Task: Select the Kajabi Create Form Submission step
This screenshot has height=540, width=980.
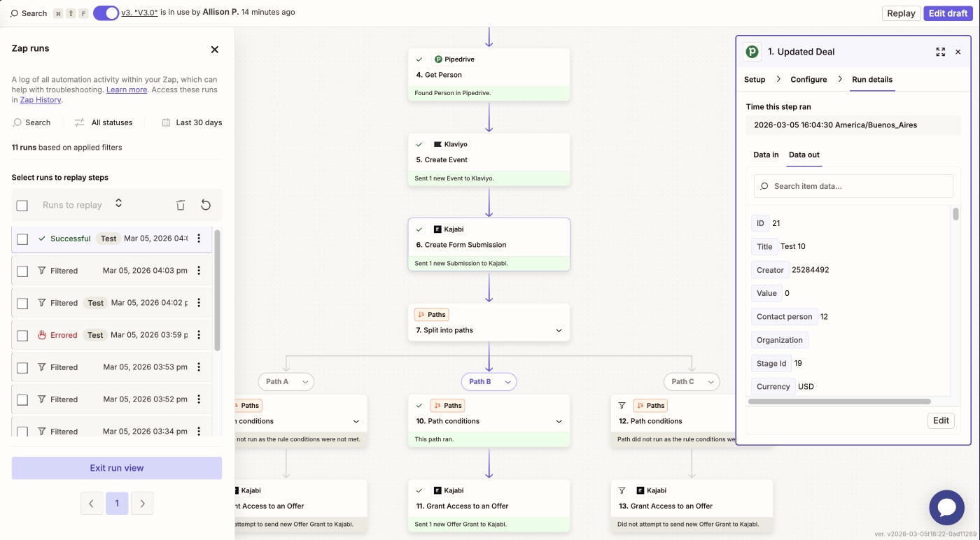Action: pyautogui.click(x=489, y=245)
